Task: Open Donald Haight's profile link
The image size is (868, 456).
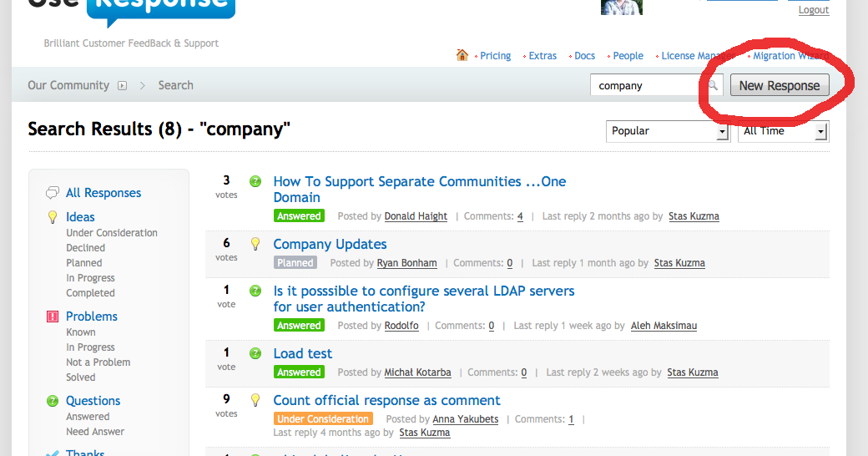Action: tap(416, 216)
